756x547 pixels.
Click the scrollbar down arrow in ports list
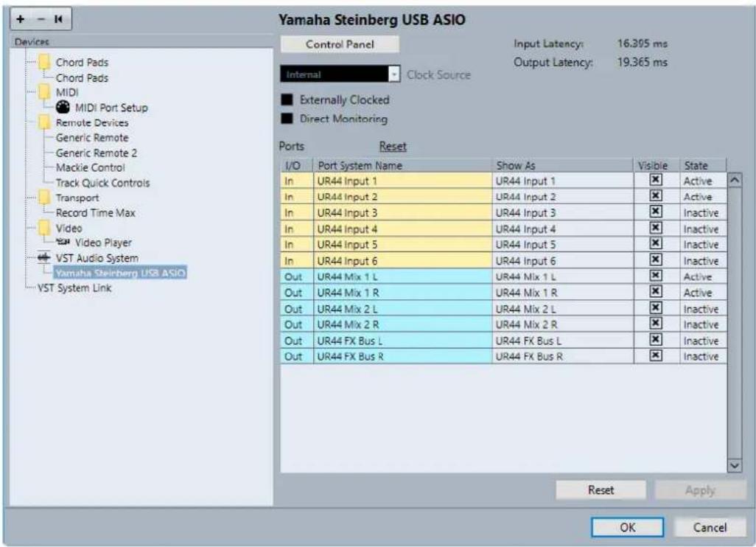click(735, 465)
